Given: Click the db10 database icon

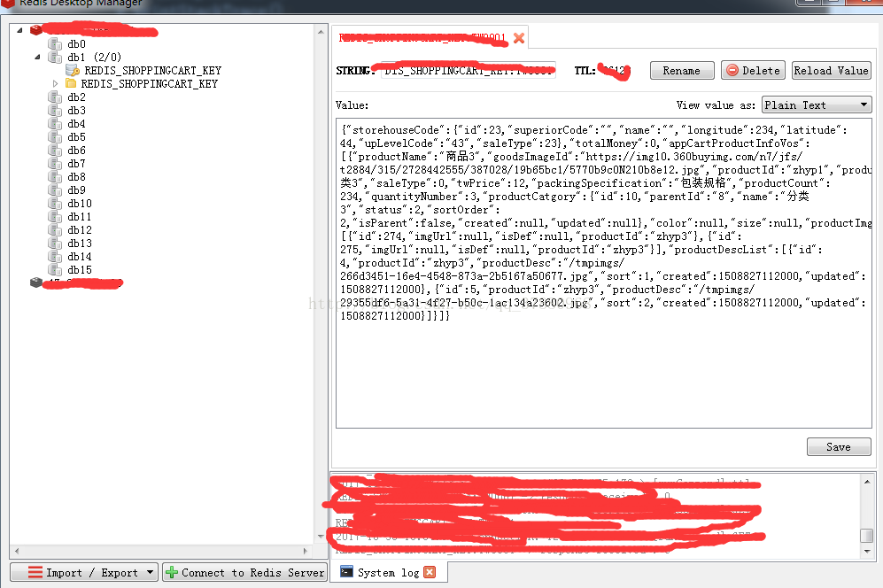Looking at the screenshot, I should point(55,204).
